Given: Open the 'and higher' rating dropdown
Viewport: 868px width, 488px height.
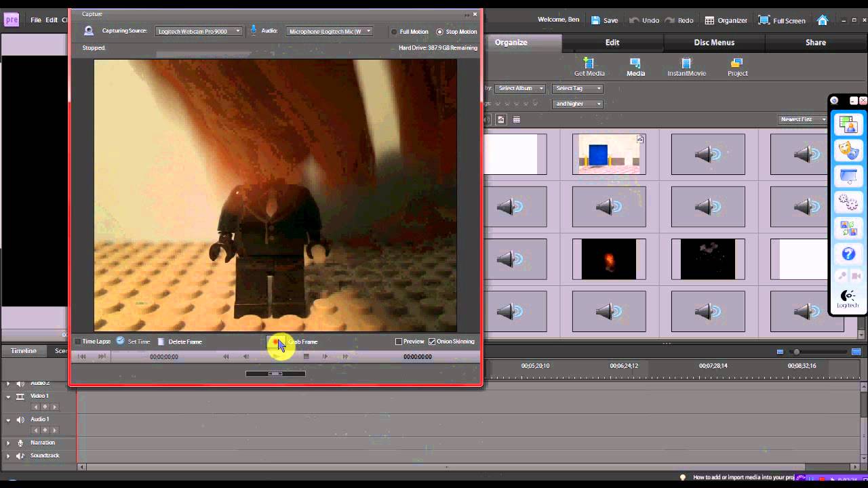Looking at the screenshot, I should [578, 104].
